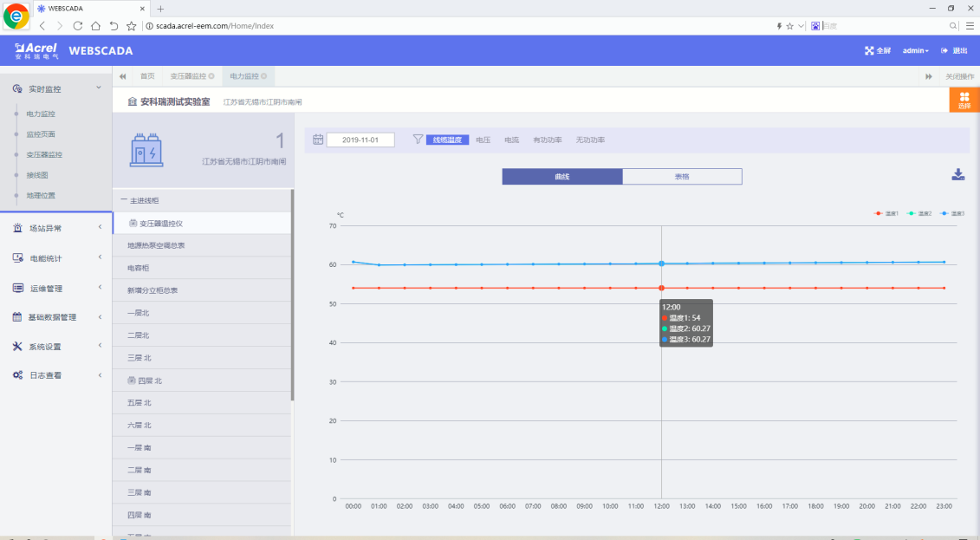Open the admin user dropdown
The width and height of the screenshot is (980, 540).
915,50
